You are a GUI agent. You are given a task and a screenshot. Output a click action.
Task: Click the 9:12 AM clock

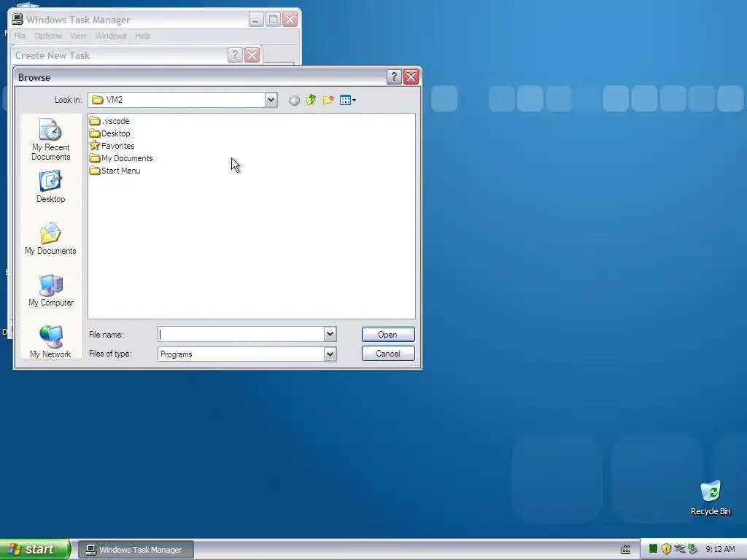[x=720, y=549]
